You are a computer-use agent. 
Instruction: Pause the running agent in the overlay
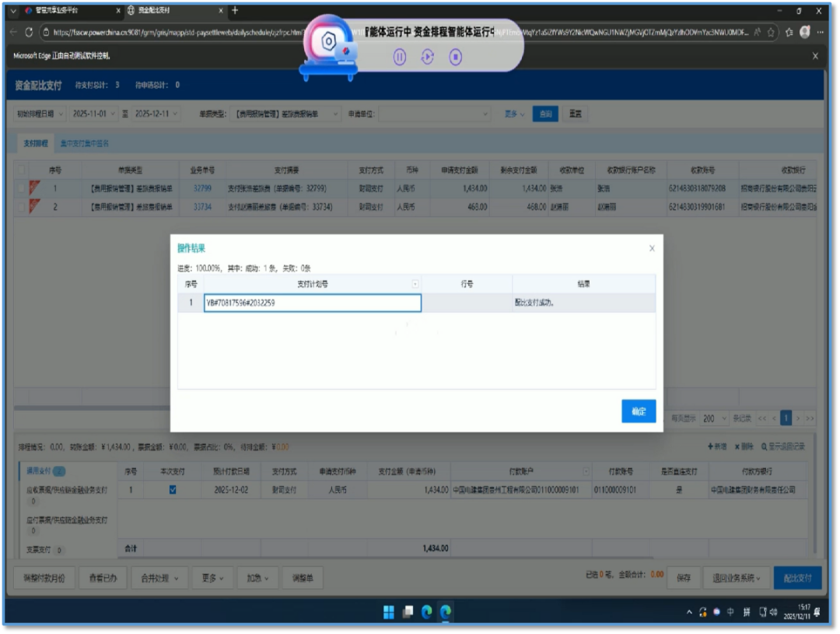pyautogui.click(x=400, y=57)
